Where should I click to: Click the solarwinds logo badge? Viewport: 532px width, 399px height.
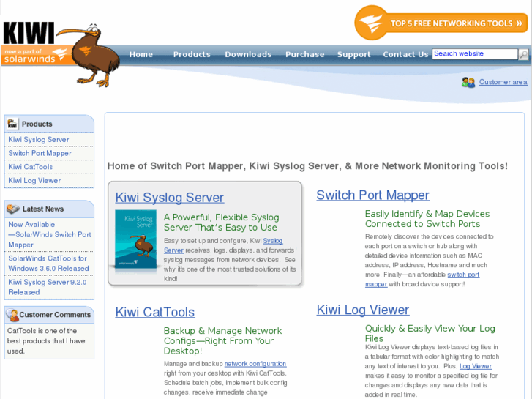(x=35, y=56)
